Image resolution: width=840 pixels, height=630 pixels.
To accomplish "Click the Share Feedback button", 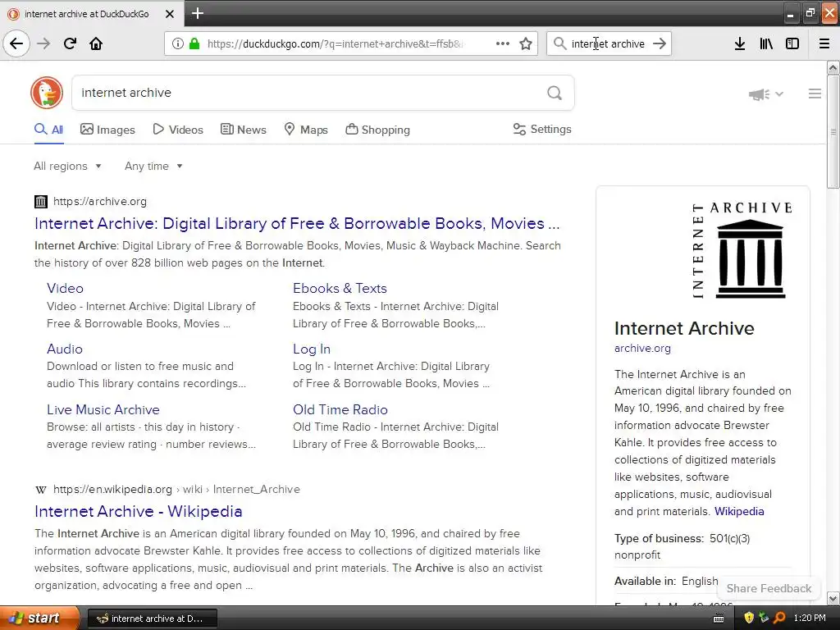I will tap(769, 588).
